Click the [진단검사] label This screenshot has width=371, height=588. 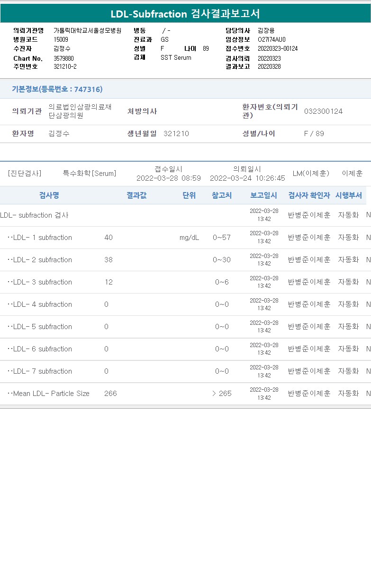coord(24,174)
